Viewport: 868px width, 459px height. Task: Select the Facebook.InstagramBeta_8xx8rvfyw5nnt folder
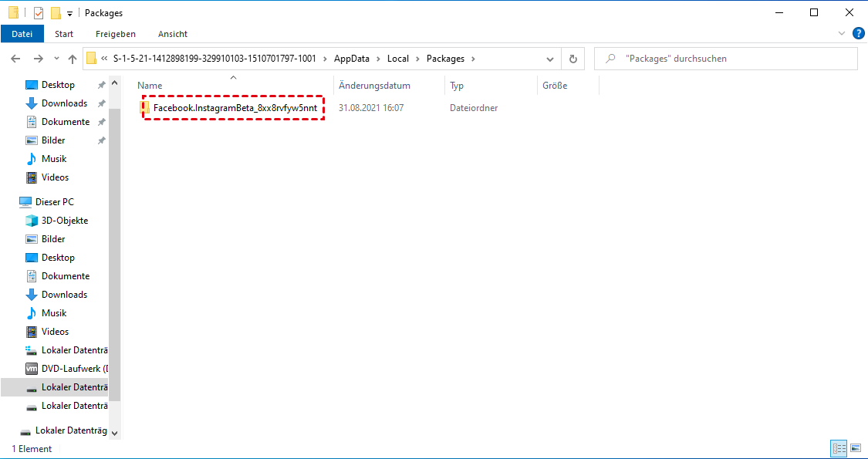click(235, 108)
